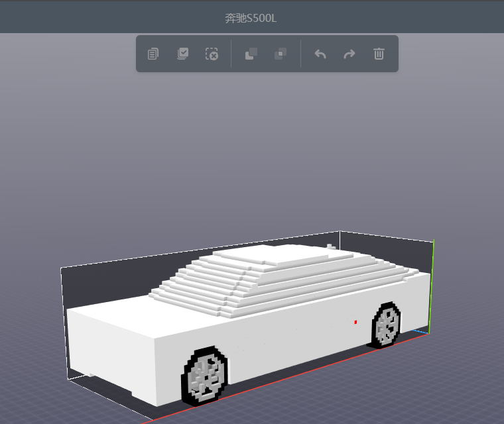The image size is (504, 424).
Task: Click the 奔驰S500L title text
Action: [x=251, y=19]
